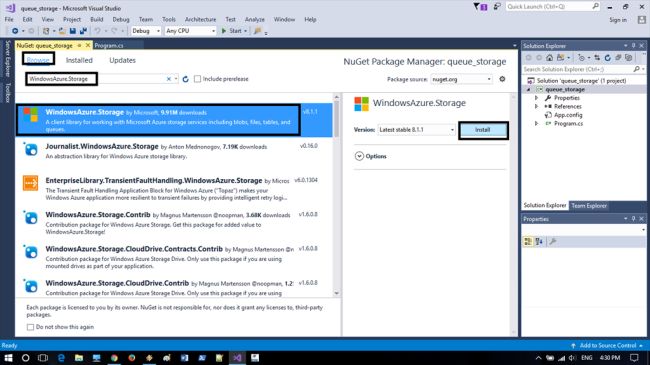The width and height of the screenshot is (650, 365).
Task: Click Add to Source Control in status bar
Action: [607, 346]
